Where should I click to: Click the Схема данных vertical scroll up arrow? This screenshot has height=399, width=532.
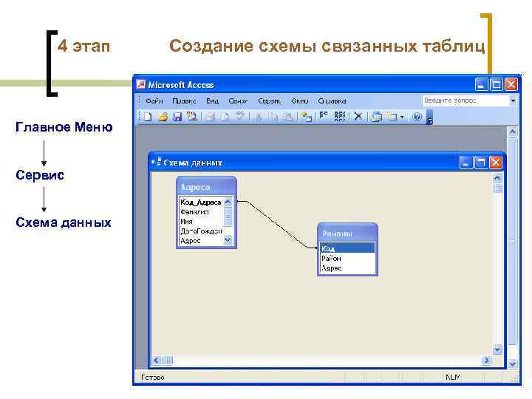[x=497, y=178]
